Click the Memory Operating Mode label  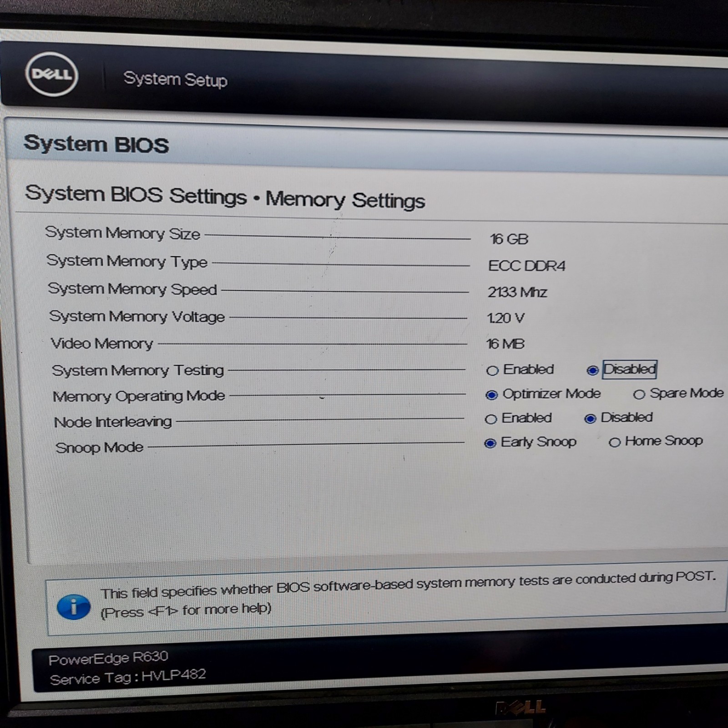click(139, 396)
